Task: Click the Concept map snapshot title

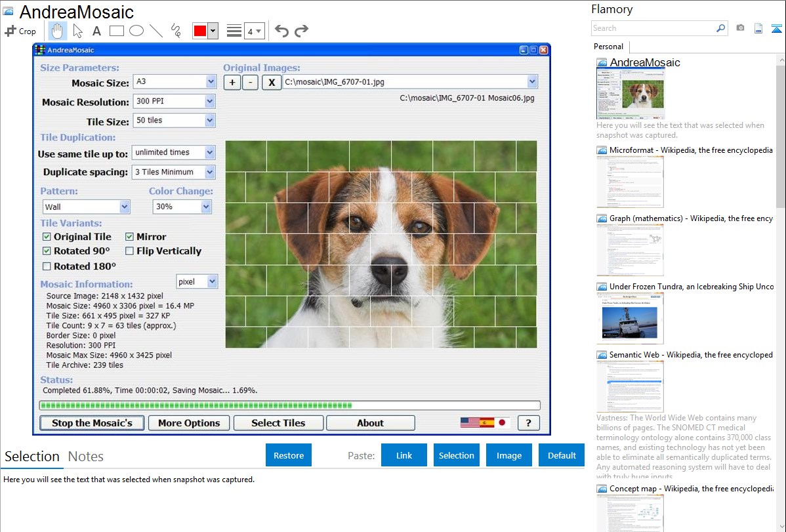Action: 692,489
